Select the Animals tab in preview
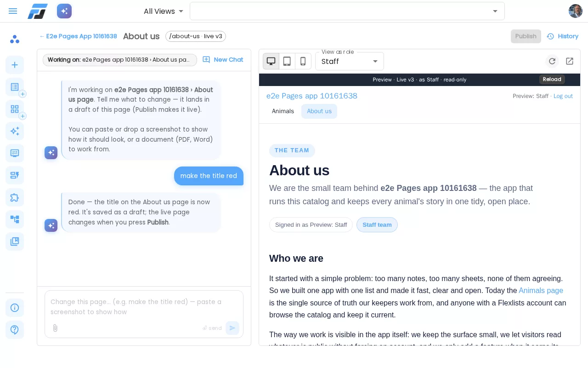Image resolution: width=588 pixels, height=368 pixels. coord(283,111)
